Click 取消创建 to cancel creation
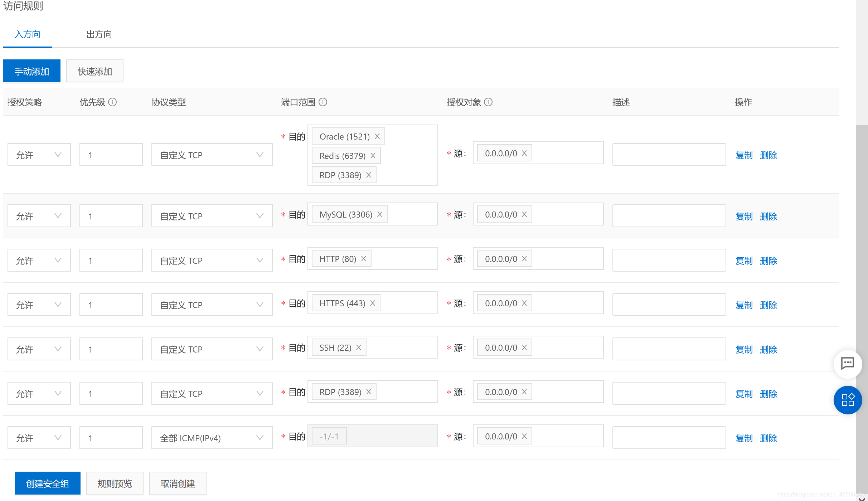 click(178, 483)
